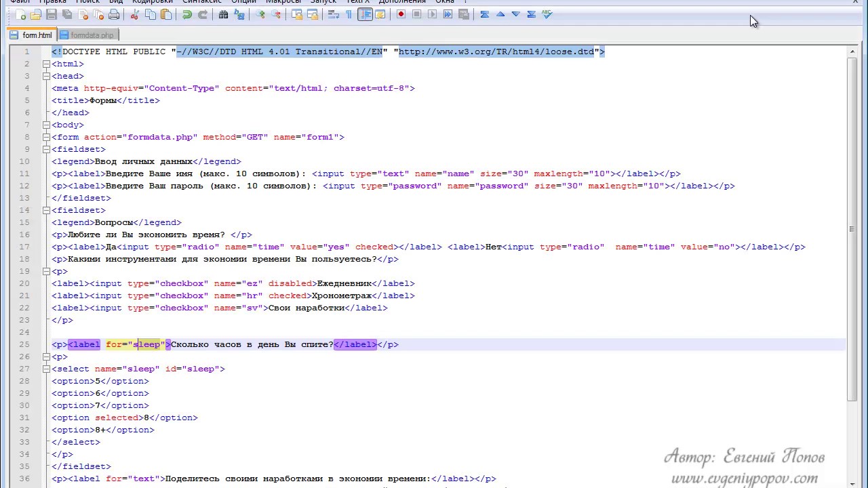
Task: Open the Replace dialog icon
Action: click(x=239, y=14)
